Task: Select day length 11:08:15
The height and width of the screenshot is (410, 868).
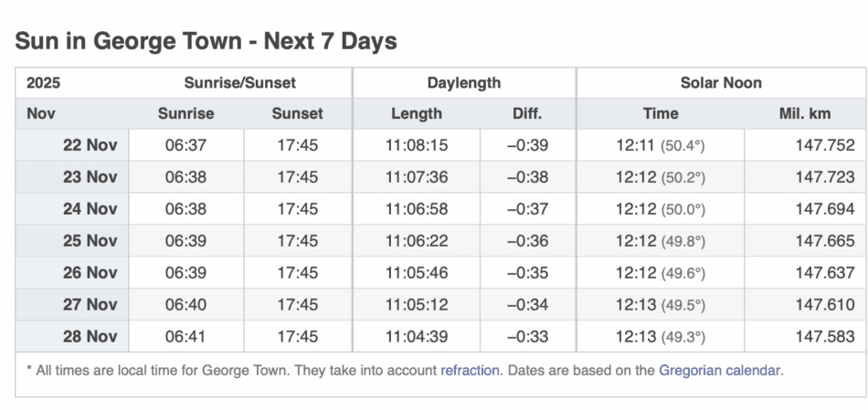Action: click(x=416, y=145)
